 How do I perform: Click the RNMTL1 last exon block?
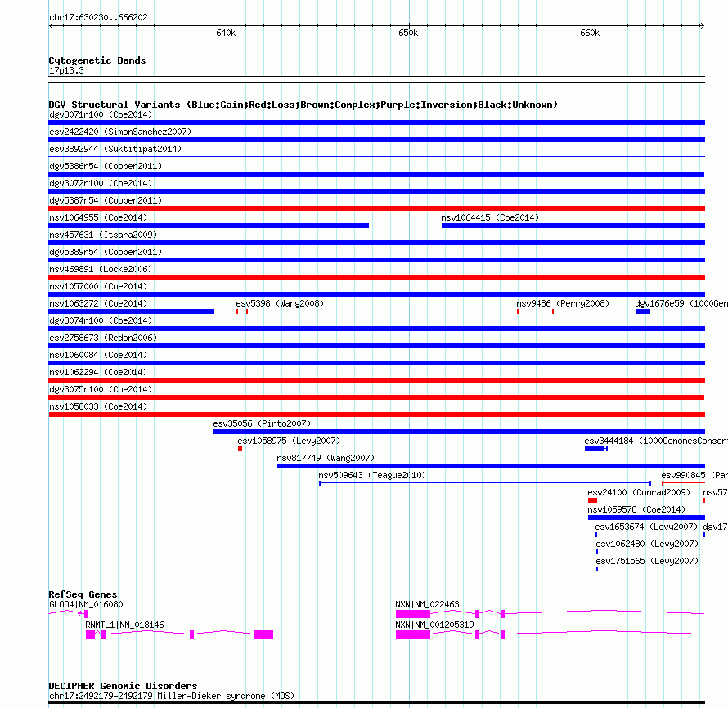263,634
